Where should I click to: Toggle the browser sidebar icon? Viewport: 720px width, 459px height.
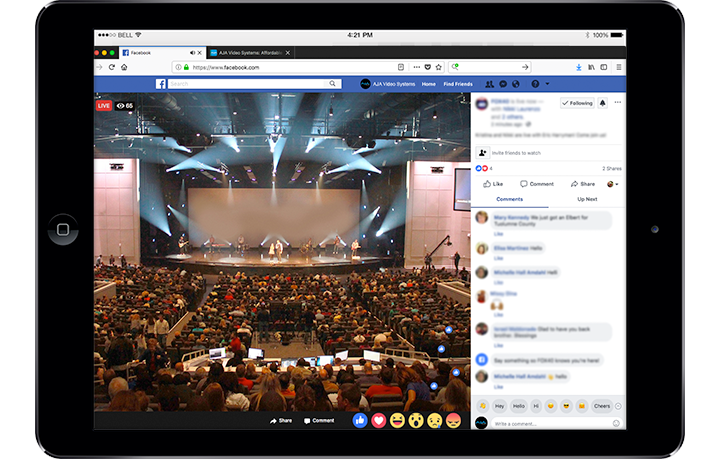(x=604, y=67)
